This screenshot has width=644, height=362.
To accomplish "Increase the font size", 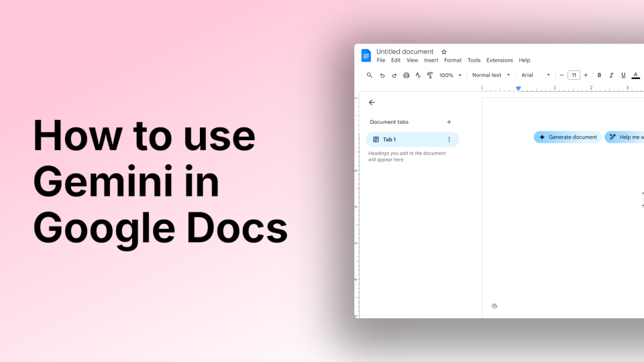I will coord(586,75).
